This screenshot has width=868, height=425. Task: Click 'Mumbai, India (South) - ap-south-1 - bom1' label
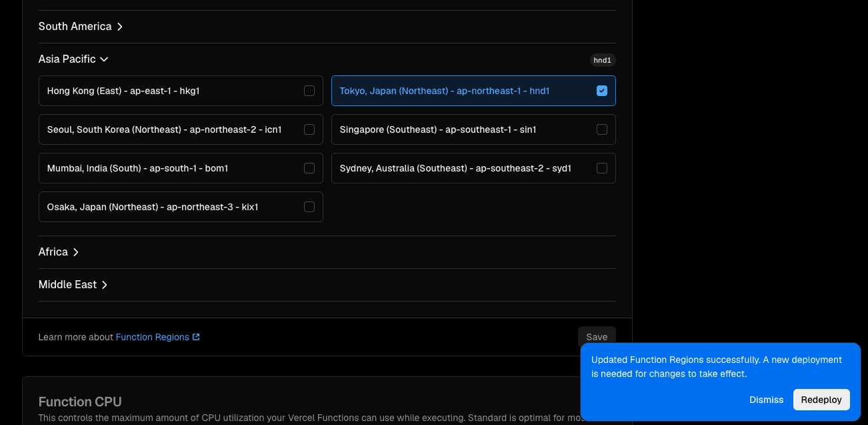pyautogui.click(x=138, y=168)
